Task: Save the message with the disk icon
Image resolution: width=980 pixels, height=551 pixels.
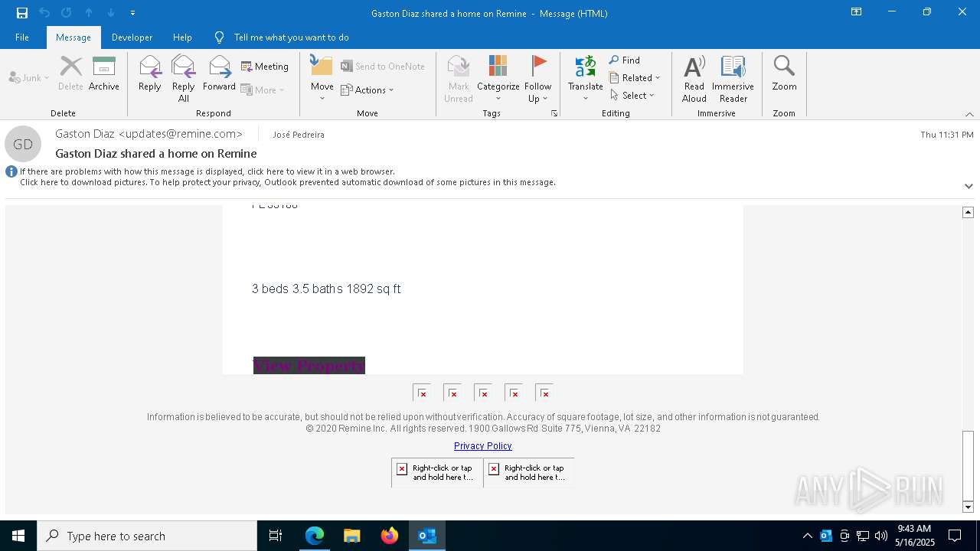Action: (22, 13)
